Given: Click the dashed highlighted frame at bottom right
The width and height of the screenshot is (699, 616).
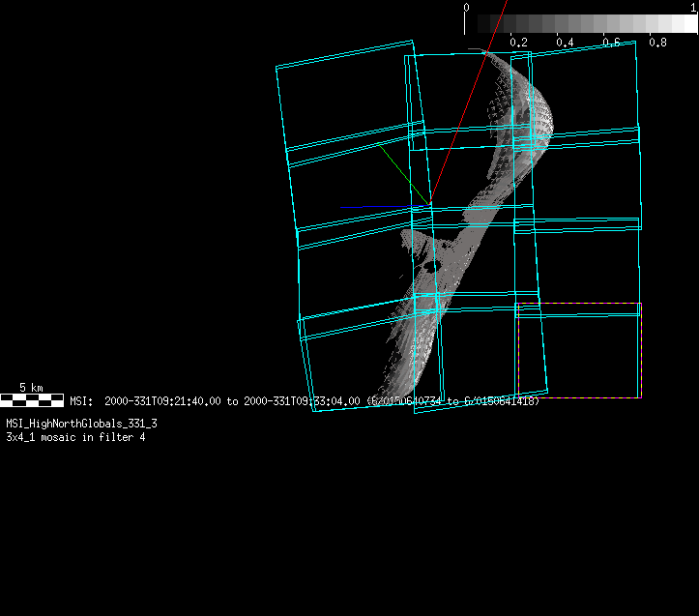Looking at the screenshot, I should (x=579, y=350).
